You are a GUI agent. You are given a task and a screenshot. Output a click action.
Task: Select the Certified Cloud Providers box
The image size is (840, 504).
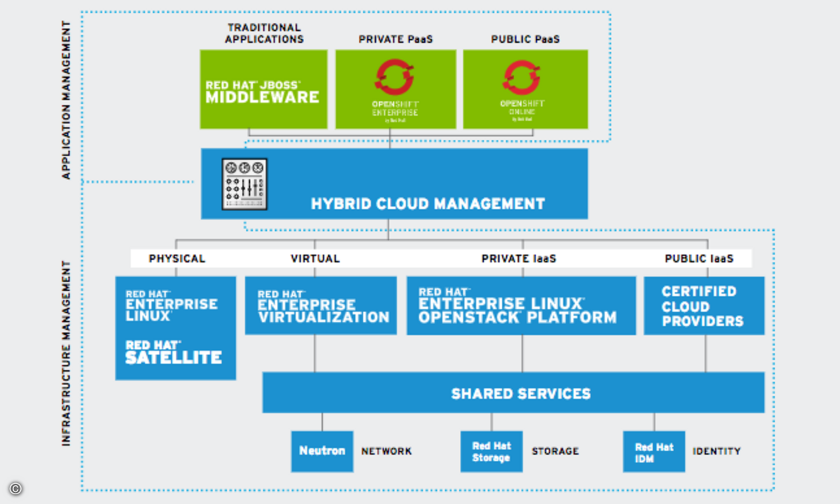click(x=703, y=305)
